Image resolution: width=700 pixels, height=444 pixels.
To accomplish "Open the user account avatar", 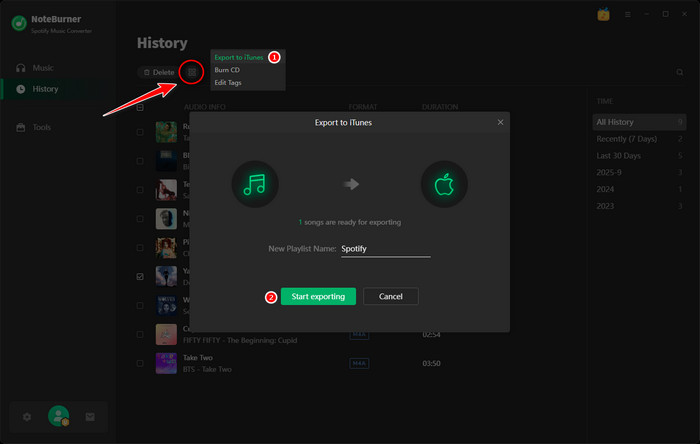I will (x=59, y=416).
